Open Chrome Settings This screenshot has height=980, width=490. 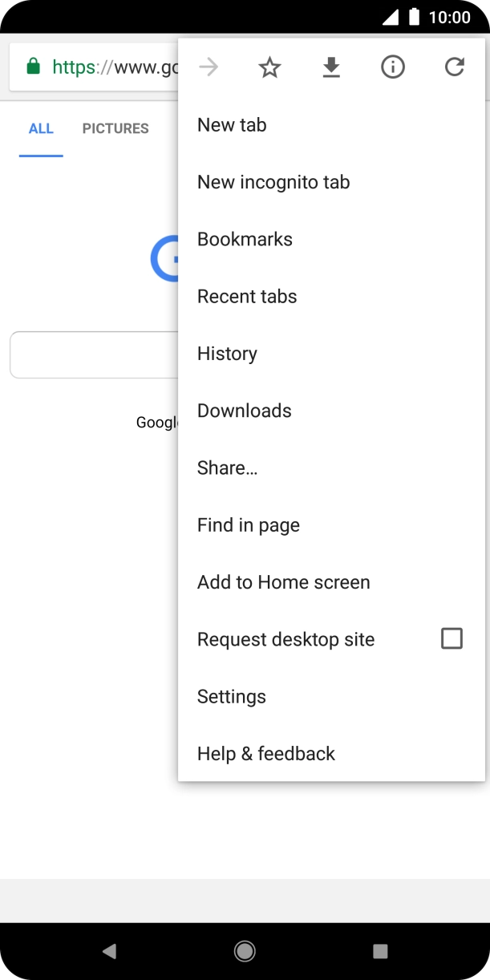tap(232, 697)
